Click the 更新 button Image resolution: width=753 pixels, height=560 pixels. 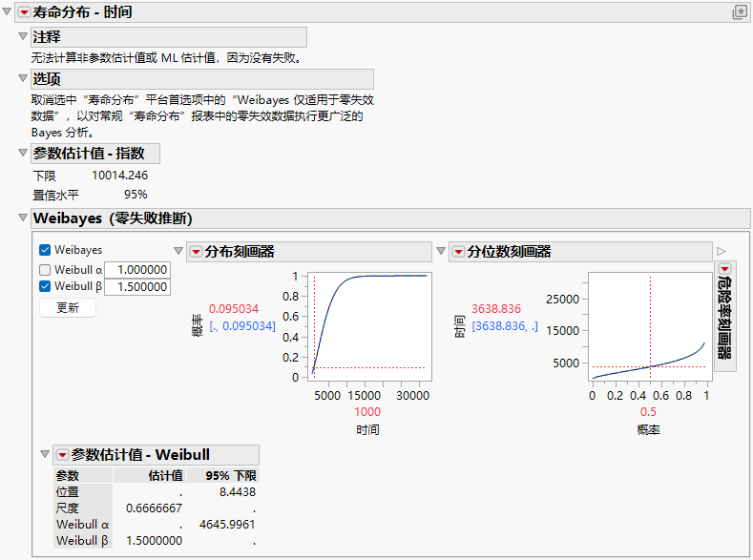pos(68,307)
